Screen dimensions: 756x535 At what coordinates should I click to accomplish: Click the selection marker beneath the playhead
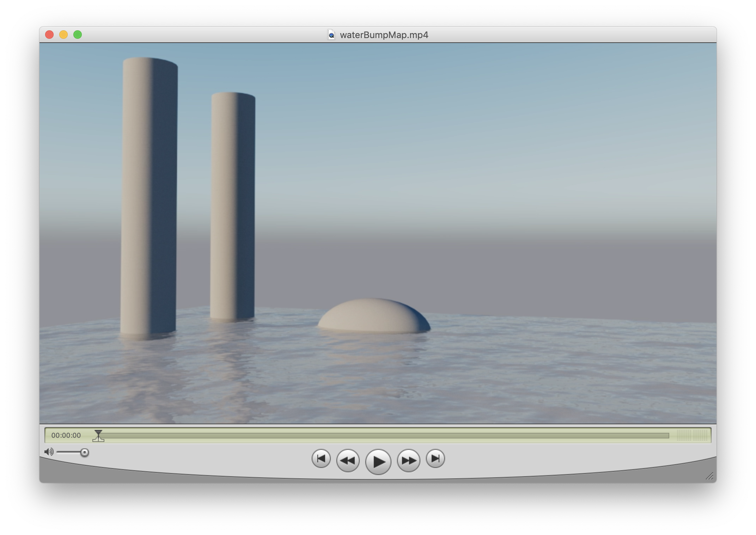98,439
